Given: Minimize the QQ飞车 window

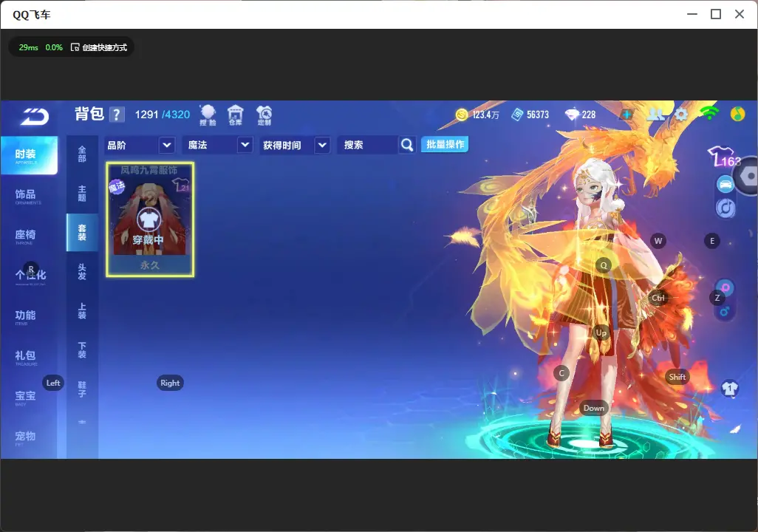Looking at the screenshot, I should coord(692,14).
